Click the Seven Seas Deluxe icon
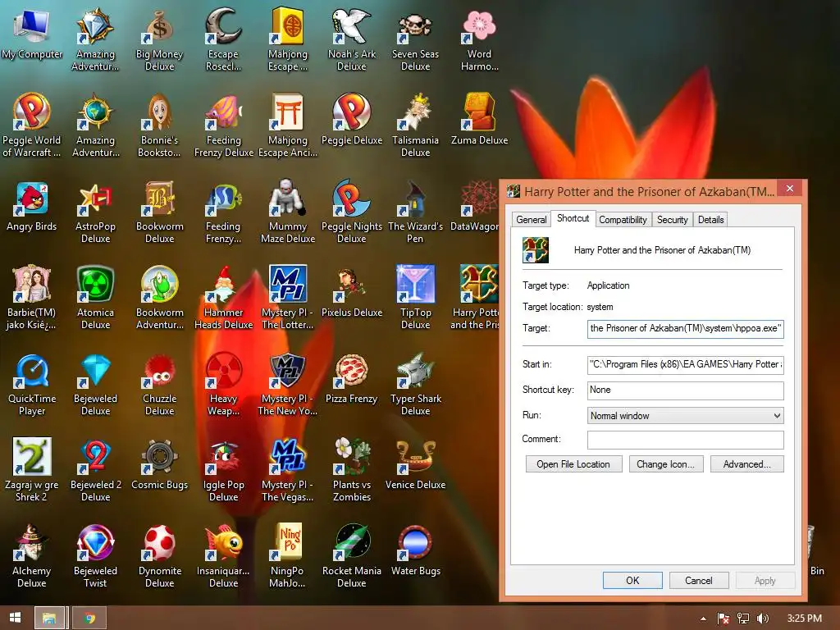 click(x=415, y=27)
